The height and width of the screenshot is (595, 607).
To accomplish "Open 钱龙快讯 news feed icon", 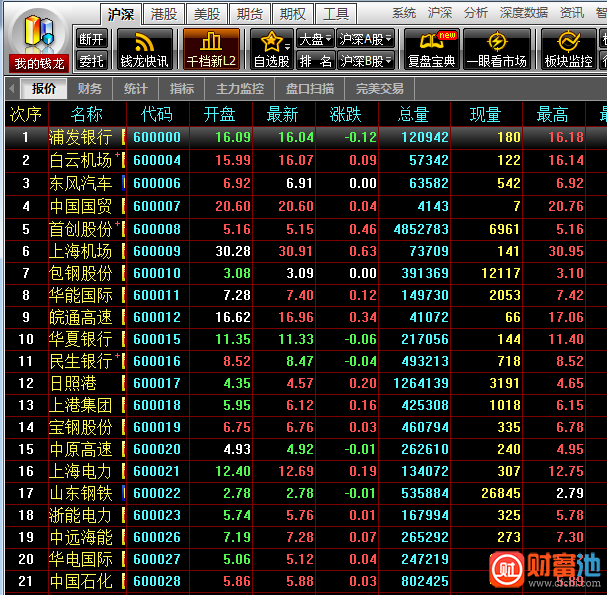I will pos(144,49).
